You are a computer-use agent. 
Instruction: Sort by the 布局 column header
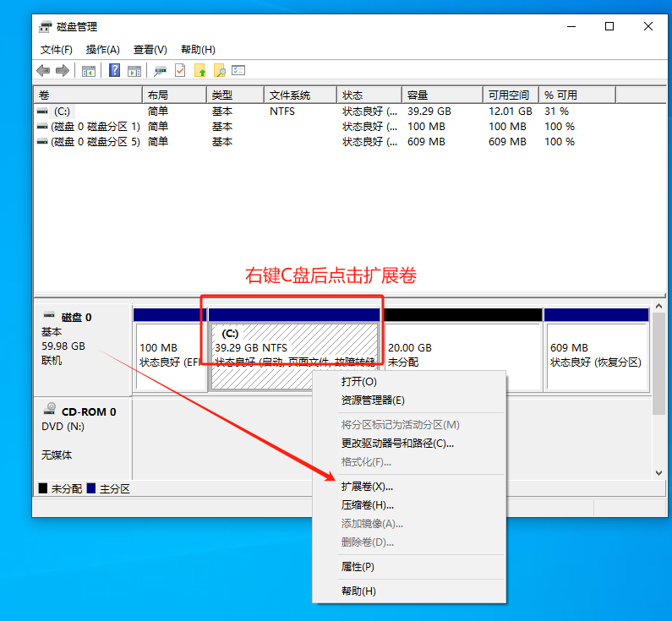pyautogui.click(x=174, y=95)
